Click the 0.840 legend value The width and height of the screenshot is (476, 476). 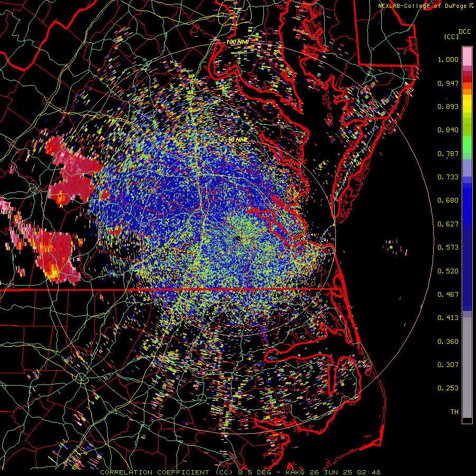pos(448,130)
